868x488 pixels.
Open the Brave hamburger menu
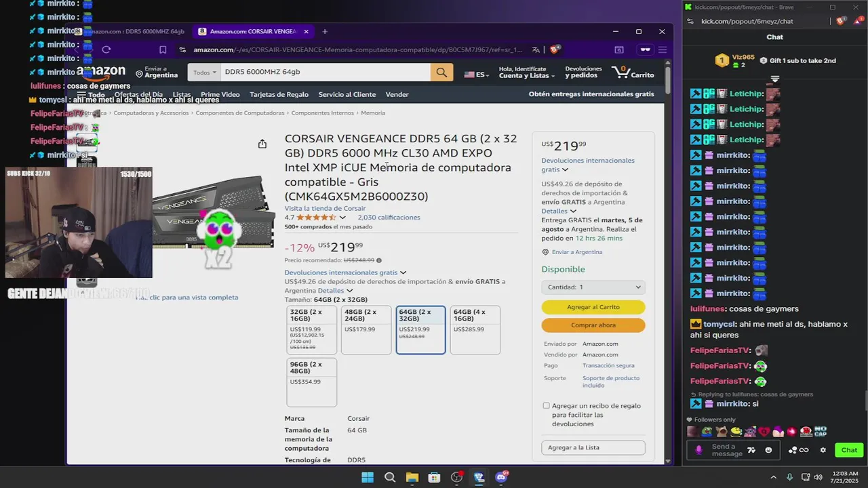pyautogui.click(x=663, y=49)
